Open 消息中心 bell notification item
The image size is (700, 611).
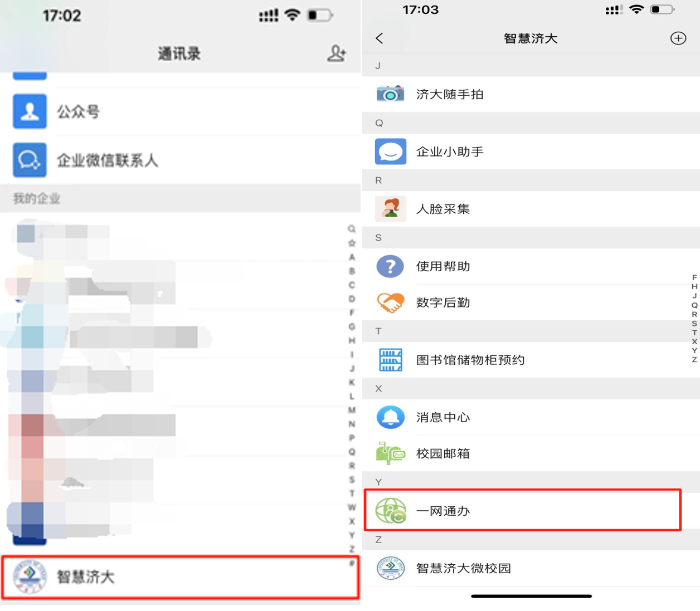click(531, 417)
